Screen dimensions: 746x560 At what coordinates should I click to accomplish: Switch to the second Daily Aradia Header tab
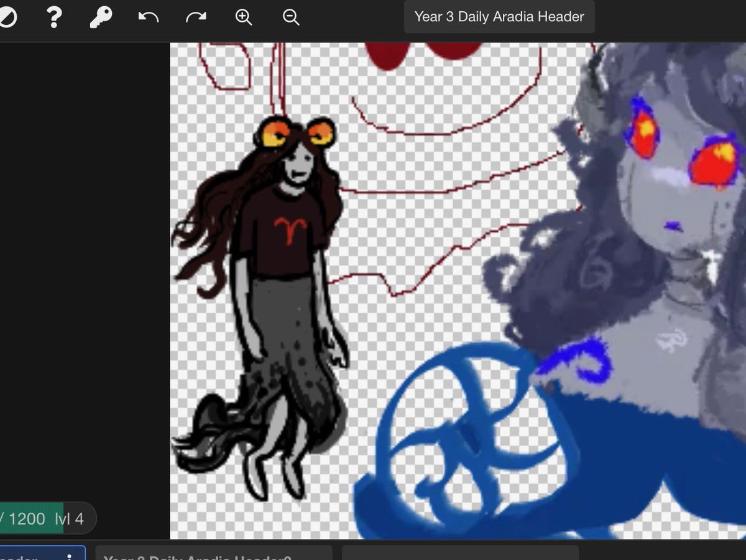point(213,553)
